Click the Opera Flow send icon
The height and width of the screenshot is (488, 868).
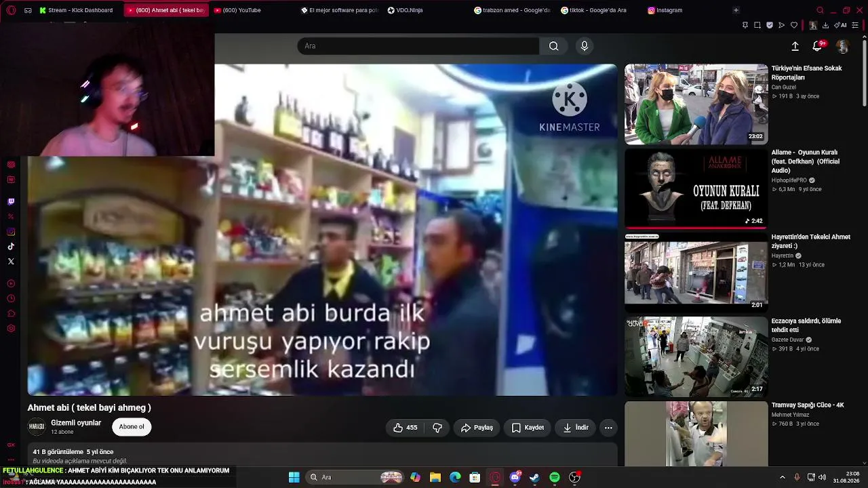click(x=782, y=25)
